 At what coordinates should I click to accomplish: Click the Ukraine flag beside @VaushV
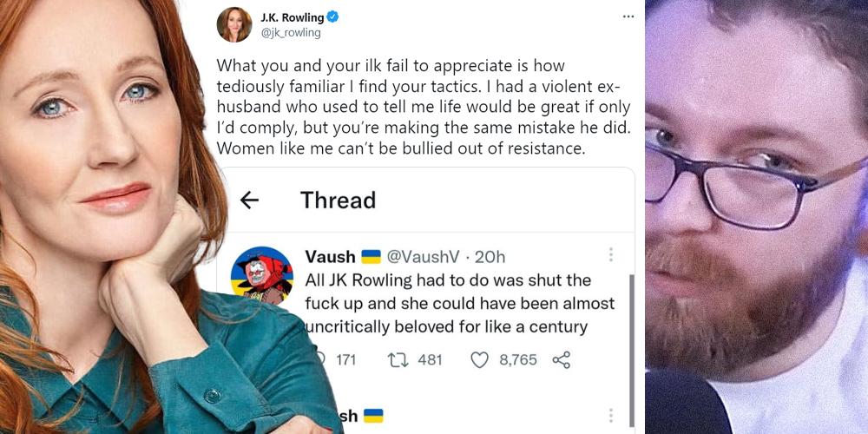371,257
